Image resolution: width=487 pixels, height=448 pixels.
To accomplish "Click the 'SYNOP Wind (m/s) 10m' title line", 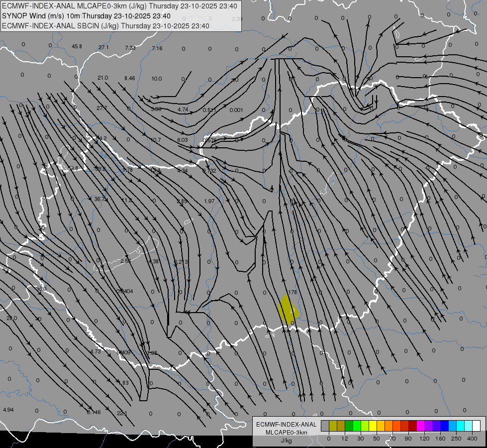I will (86, 16).
